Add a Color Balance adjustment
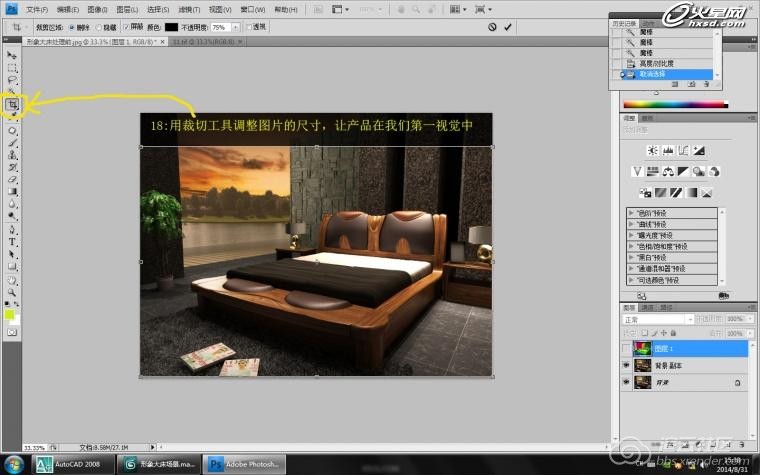 click(x=668, y=172)
